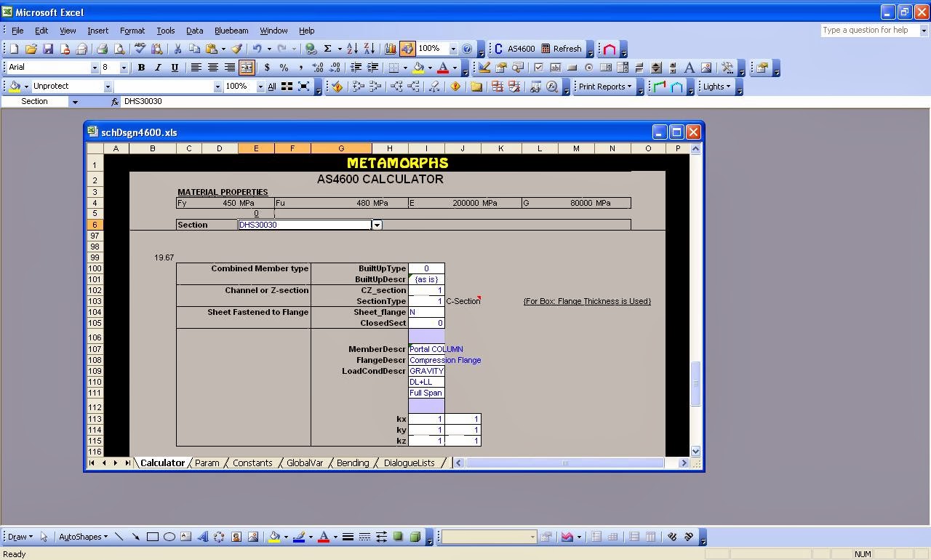Click the red arch portal frame icon
Image resolution: width=931 pixels, height=560 pixels.
coord(610,49)
